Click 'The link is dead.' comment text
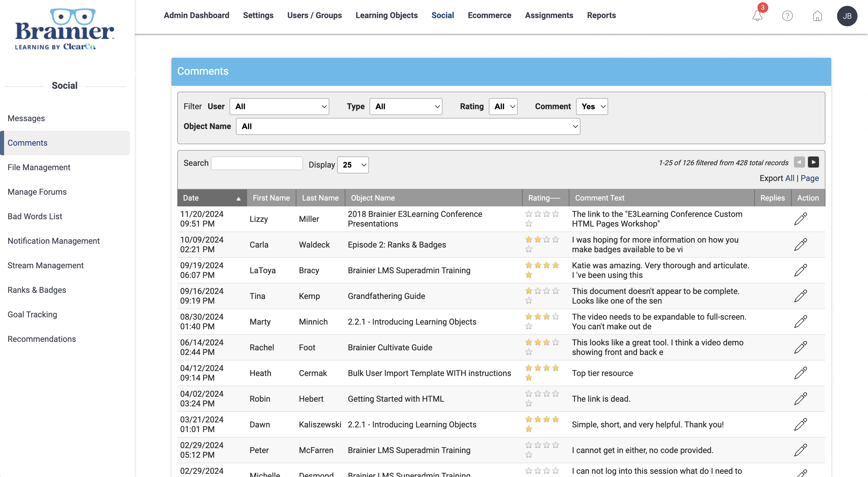Image resolution: width=868 pixels, height=477 pixels. pos(601,399)
